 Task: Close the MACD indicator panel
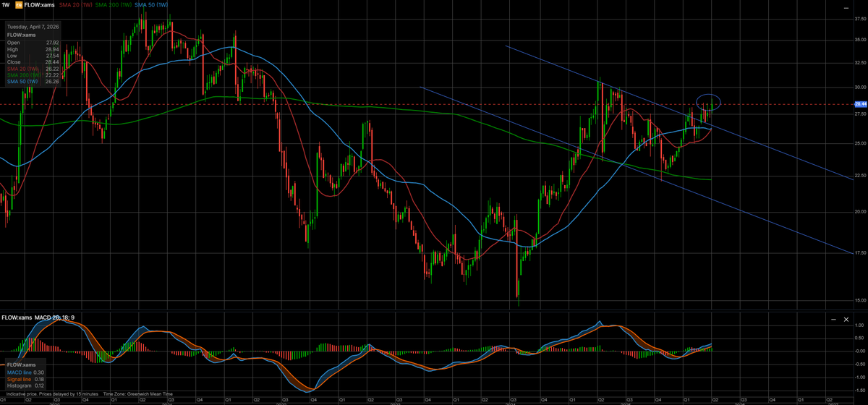[x=846, y=319]
